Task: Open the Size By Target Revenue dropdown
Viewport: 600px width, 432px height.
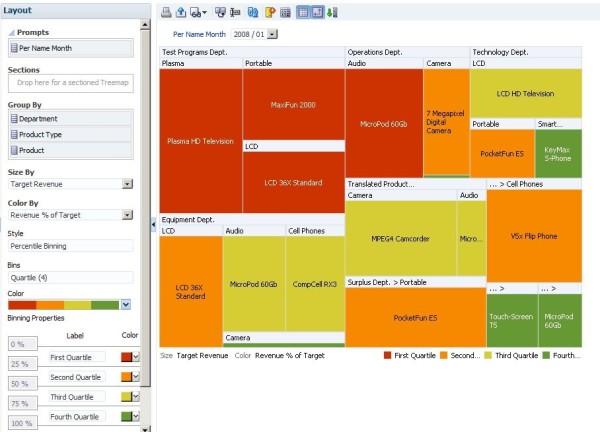Action: (x=127, y=184)
